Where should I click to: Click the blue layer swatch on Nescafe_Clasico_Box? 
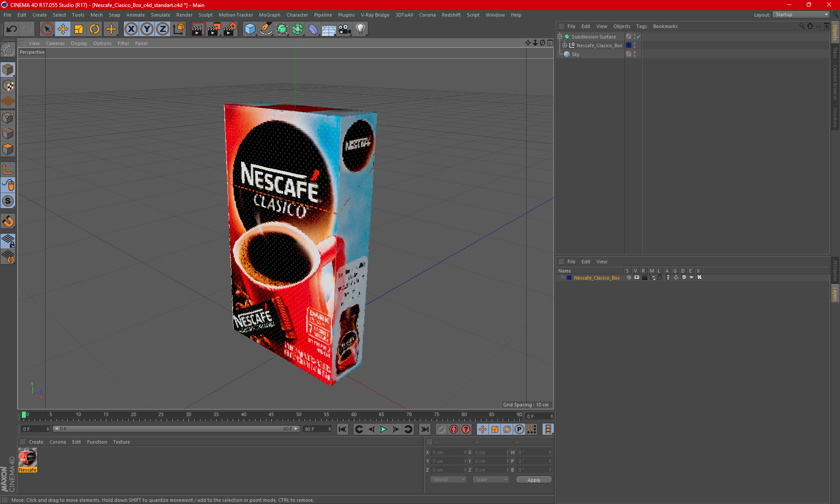(629, 45)
